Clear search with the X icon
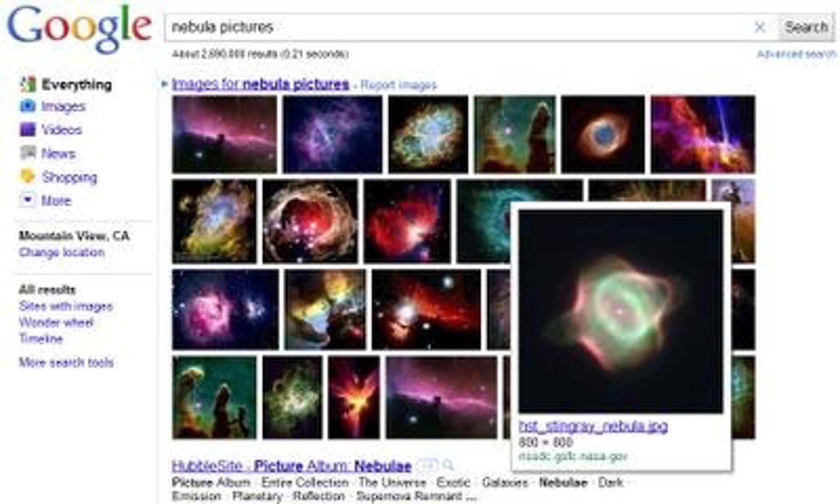 pos(760,27)
